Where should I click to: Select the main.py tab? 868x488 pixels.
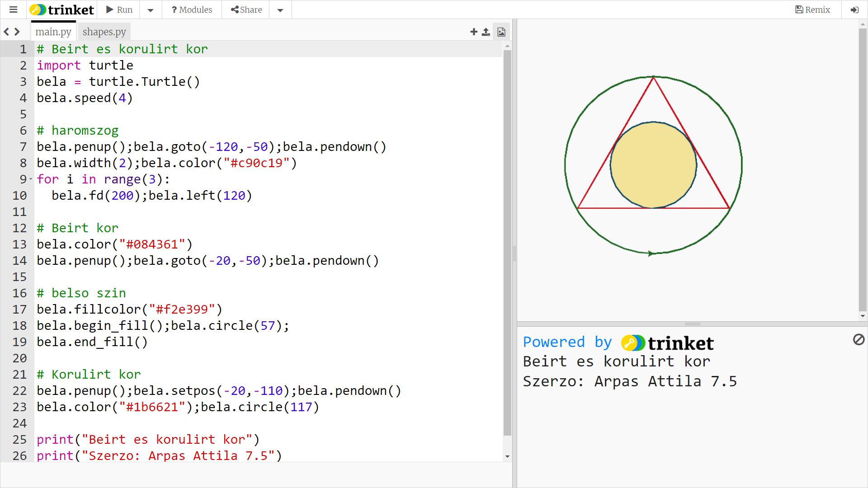click(53, 32)
